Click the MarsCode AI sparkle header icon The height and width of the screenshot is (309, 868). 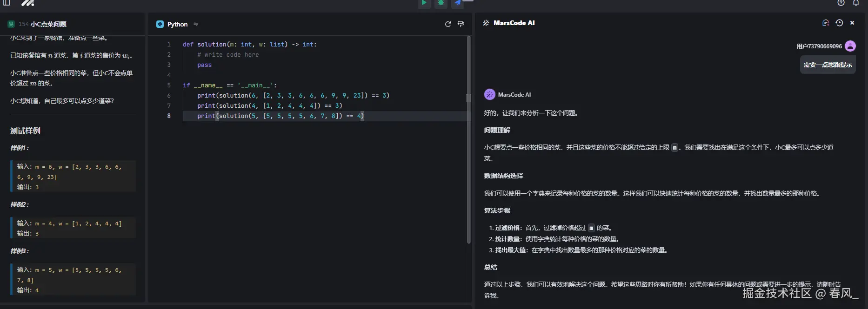486,23
